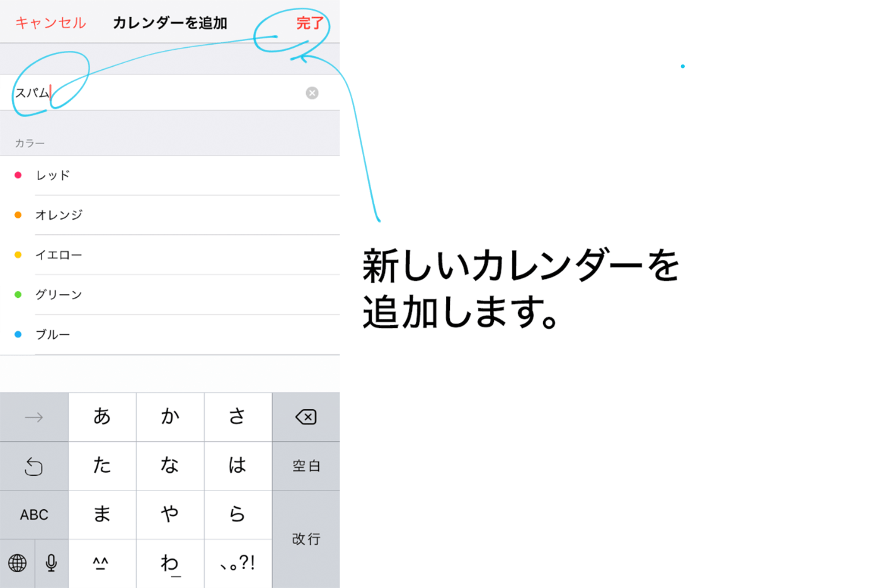Start dictation with the microphone icon
Image resolution: width=882 pixels, height=588 pixels.
(x=52, y=563)
